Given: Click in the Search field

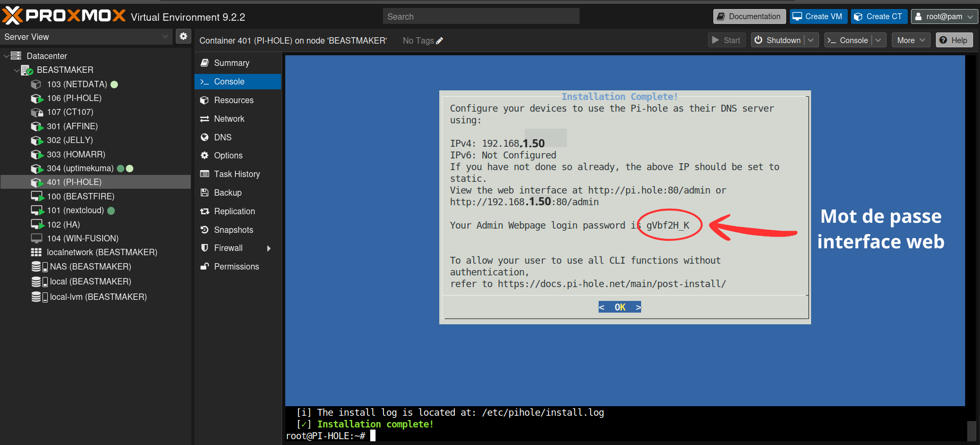Looking at the screenshot, I should [x=481, y=16].
